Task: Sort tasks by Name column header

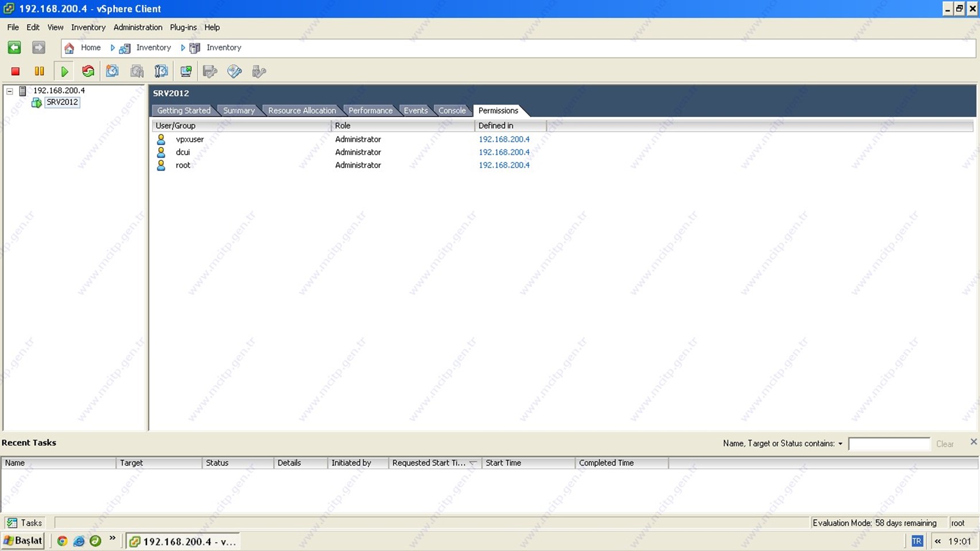Action: (59, 463)
